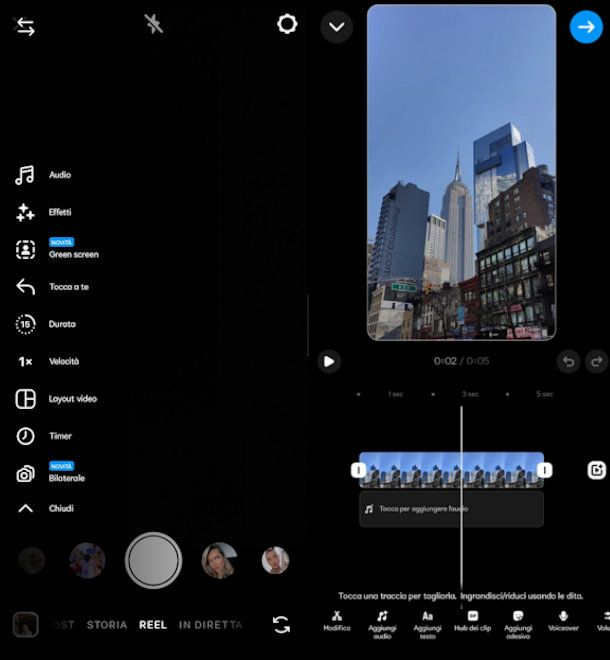
Task: Toggle the Bilaterale dual camera mode
Action: pyautogui.click(x=26, y=474)
